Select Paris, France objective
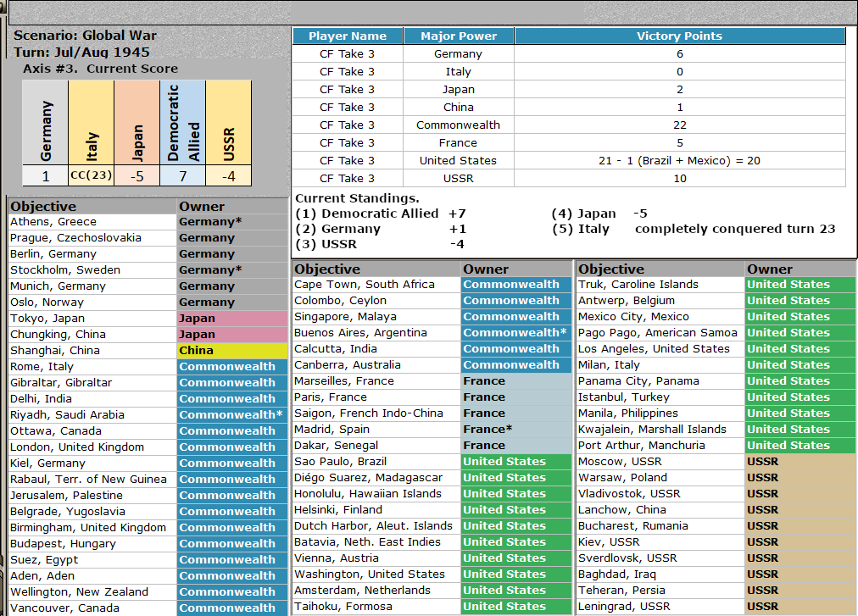 [x=376, y=397]
